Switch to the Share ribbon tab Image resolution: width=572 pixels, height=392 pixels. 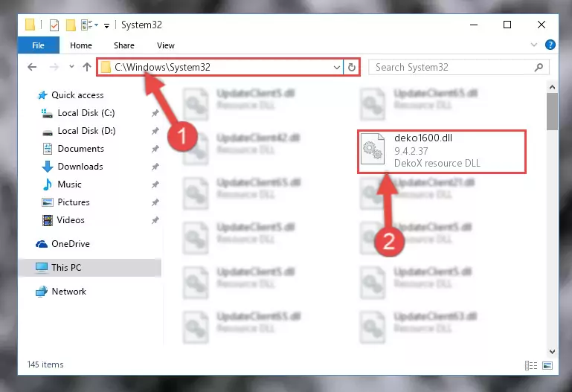click(124, 45)
